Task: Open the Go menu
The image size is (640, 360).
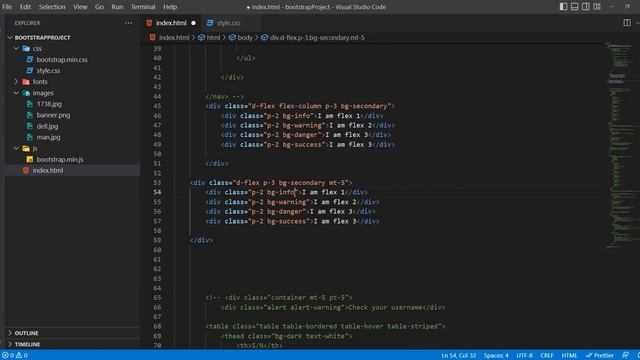Action: (99, 7)
